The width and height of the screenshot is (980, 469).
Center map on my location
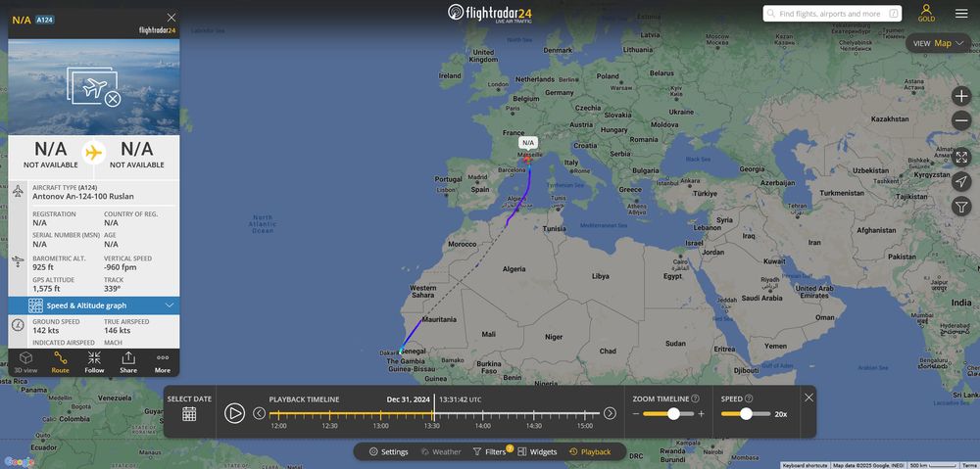(x=961, y=181)
